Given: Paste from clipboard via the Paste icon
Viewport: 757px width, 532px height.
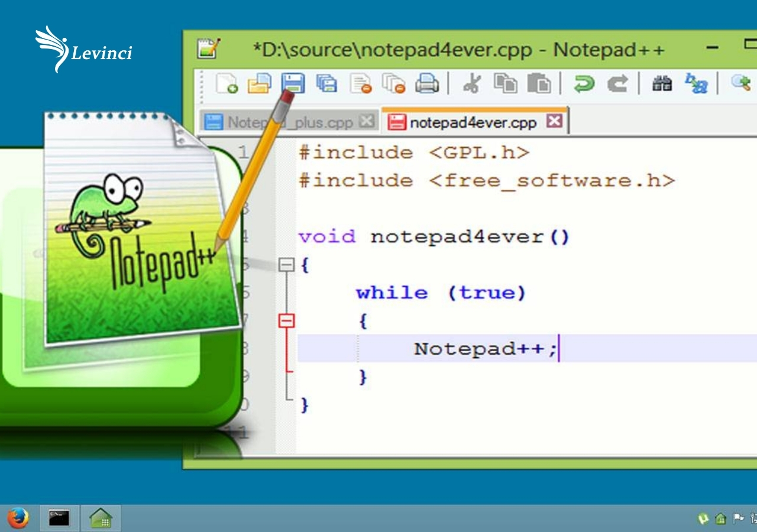Looking at the screenshot, I should pyautogui.click(x=541, y=83).
